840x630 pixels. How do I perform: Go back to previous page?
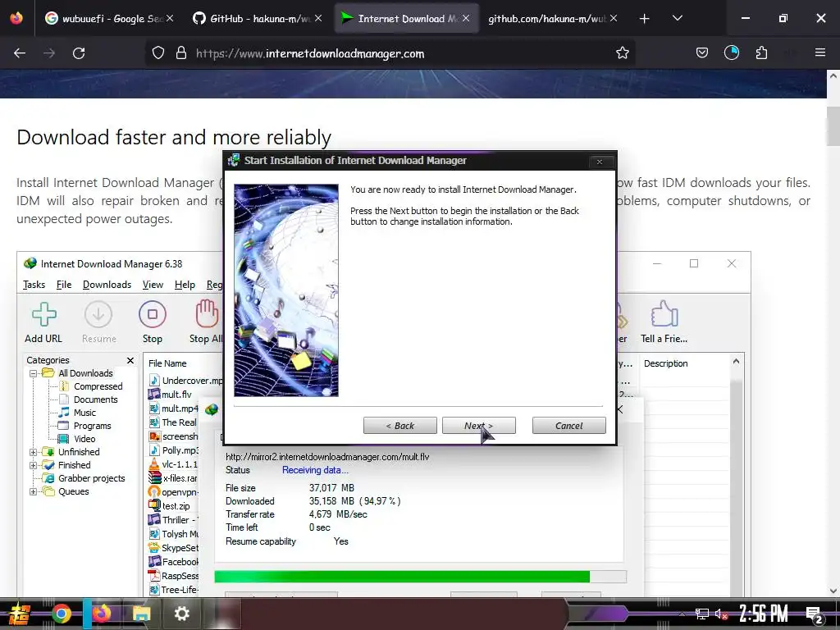point(20,53)
